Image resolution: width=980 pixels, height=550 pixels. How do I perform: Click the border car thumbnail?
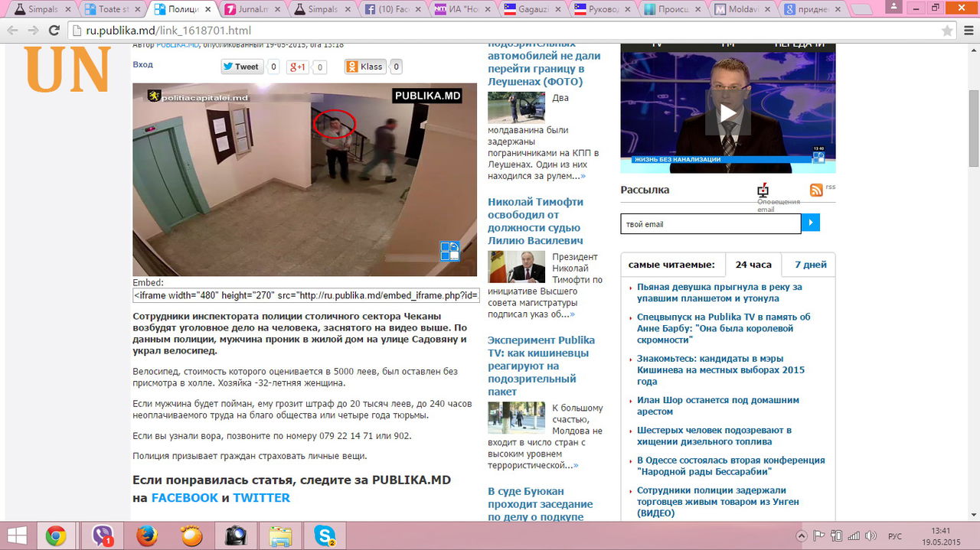coord(516,107)
